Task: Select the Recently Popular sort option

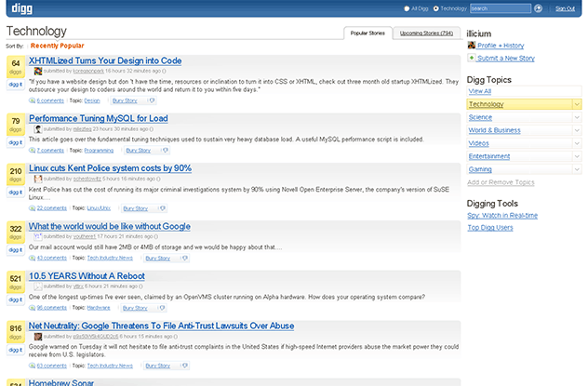Action: (x=58, y=46)
